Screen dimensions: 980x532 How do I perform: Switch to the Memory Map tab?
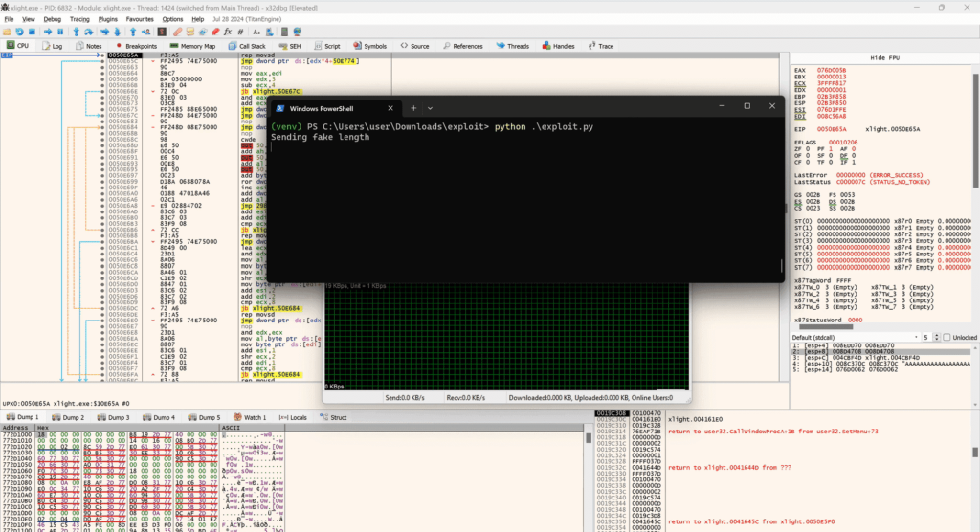click(192, 46)
